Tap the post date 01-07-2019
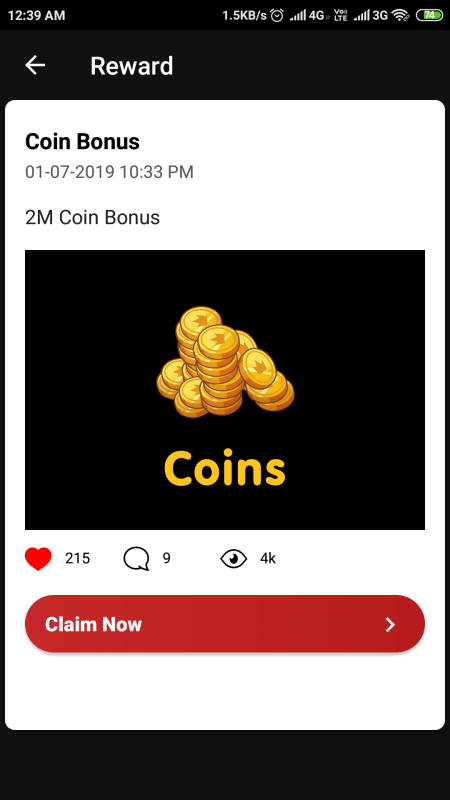This screenshot has height=800, width=450. tap(70, 172)
